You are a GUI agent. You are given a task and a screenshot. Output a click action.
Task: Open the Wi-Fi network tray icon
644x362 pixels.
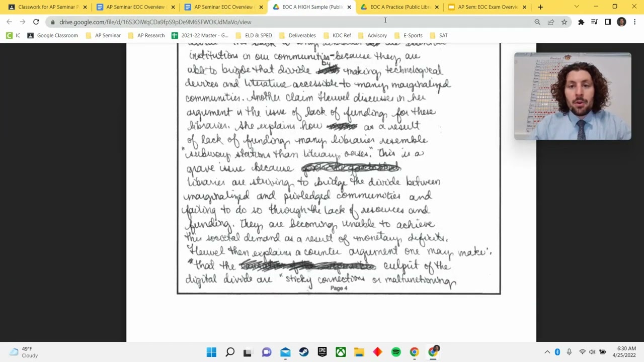(x=582, y=352)
